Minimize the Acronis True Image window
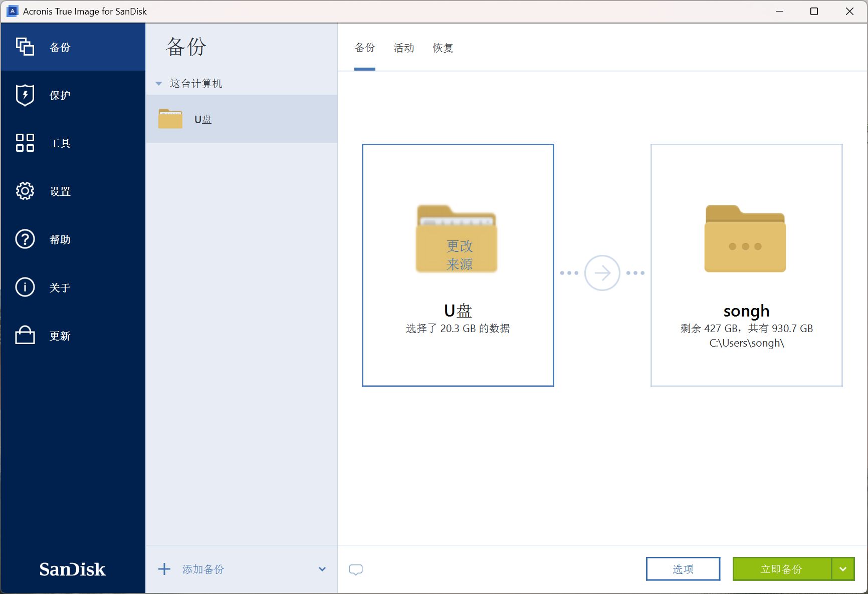 779,11
